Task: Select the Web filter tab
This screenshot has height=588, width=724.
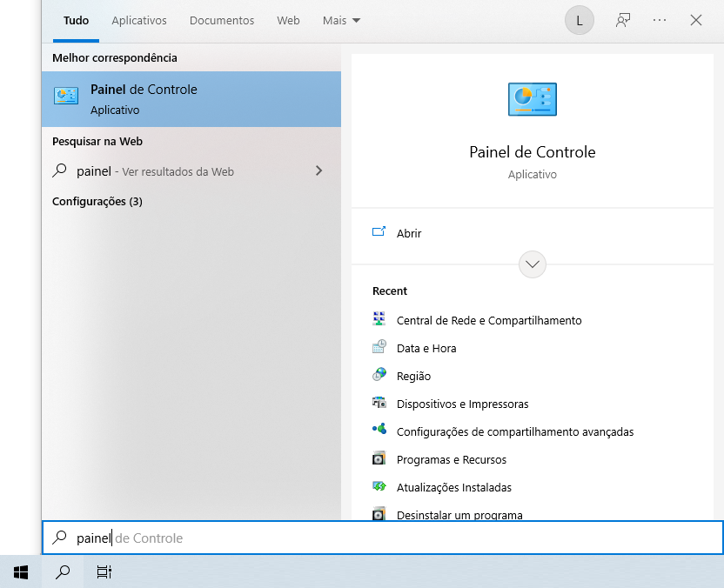Action: (x=288, y=20)
